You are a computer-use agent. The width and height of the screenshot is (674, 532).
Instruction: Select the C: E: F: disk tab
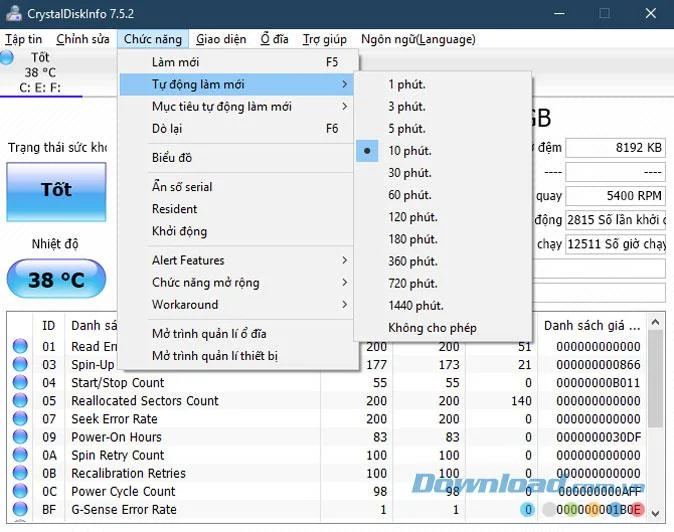coord(40,73)
